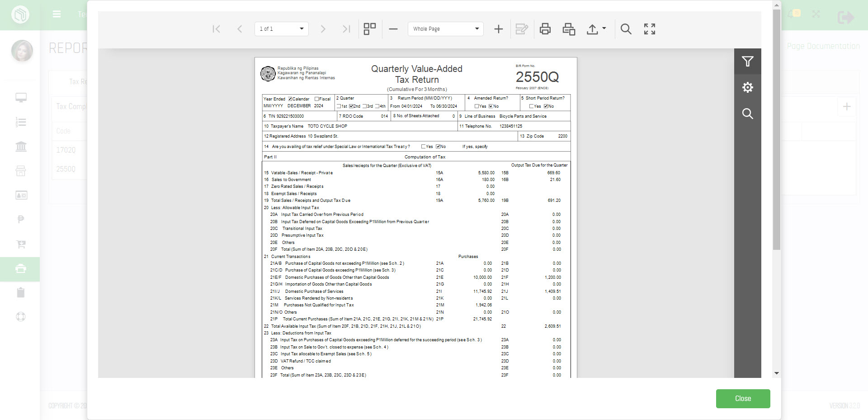Toggle multipage thumbnail view icon

coord(370,29)
